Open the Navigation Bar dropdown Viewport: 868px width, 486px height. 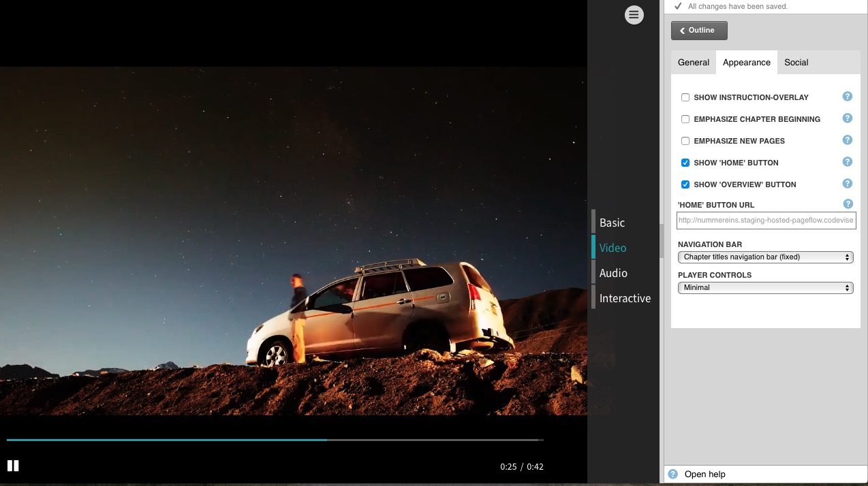click(x=765, y=257)
